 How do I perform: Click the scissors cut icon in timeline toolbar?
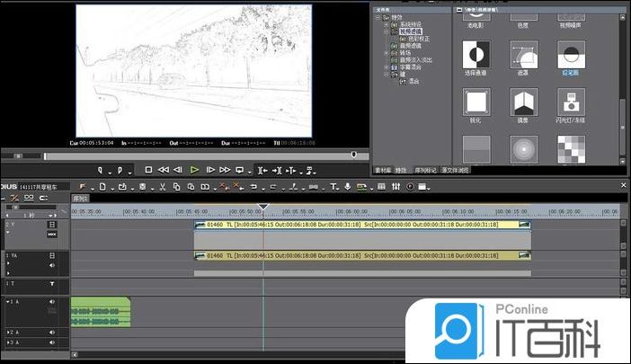[x=162, y=187]
